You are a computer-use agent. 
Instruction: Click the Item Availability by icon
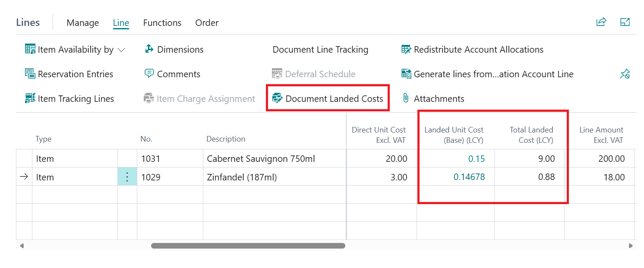pos(30,50)
